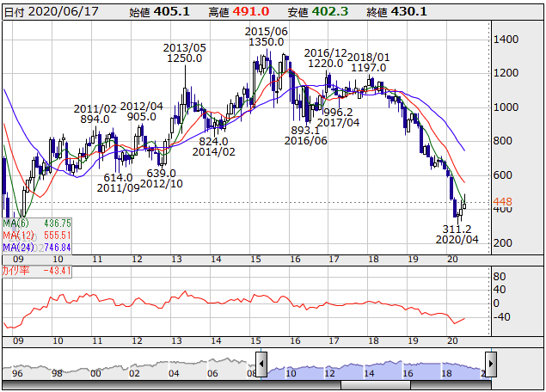Click the 2013/05 1250.0 peak annotation

point(184,52)
